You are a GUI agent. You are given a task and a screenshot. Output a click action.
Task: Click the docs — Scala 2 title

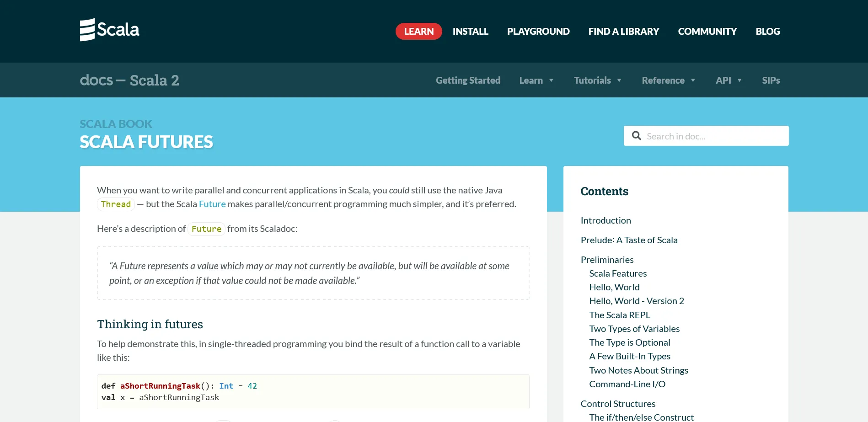click(x=129, y=80)
